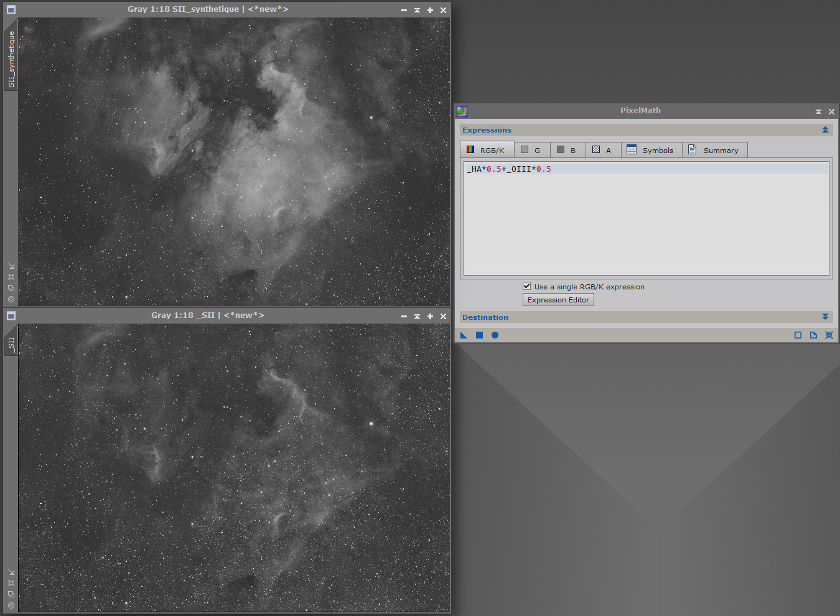The height and width of the screenshot is (616, 840).
Task: Click diagonal arrow icon in _SII window
Action: (11, 572)
